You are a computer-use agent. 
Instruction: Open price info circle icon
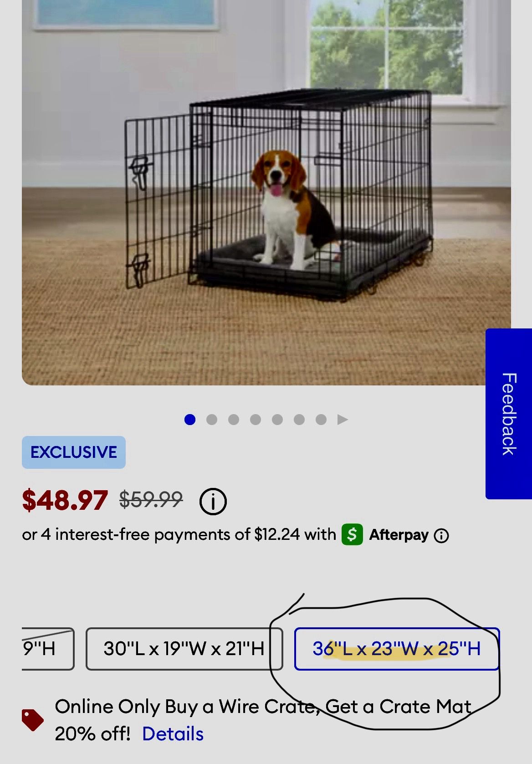(213, 501)
